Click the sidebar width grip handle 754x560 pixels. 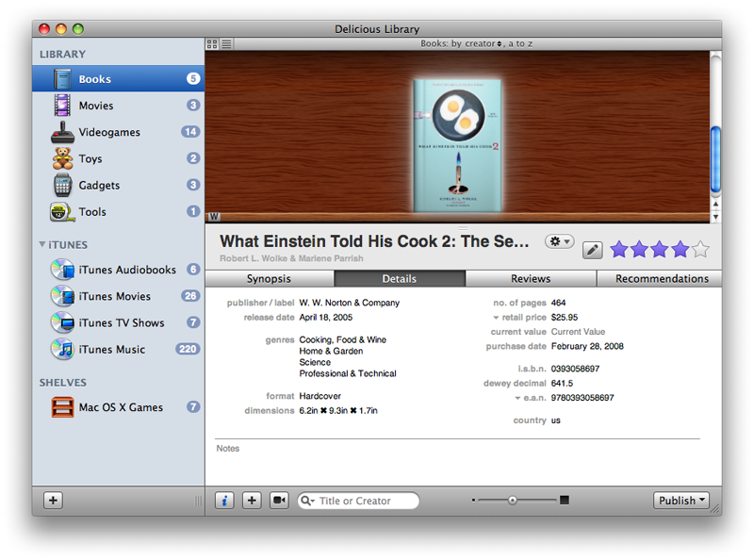point(198,501)
